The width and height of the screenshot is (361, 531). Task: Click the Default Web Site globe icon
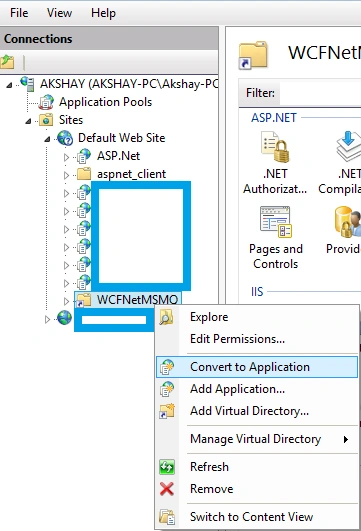coord(65,138)
